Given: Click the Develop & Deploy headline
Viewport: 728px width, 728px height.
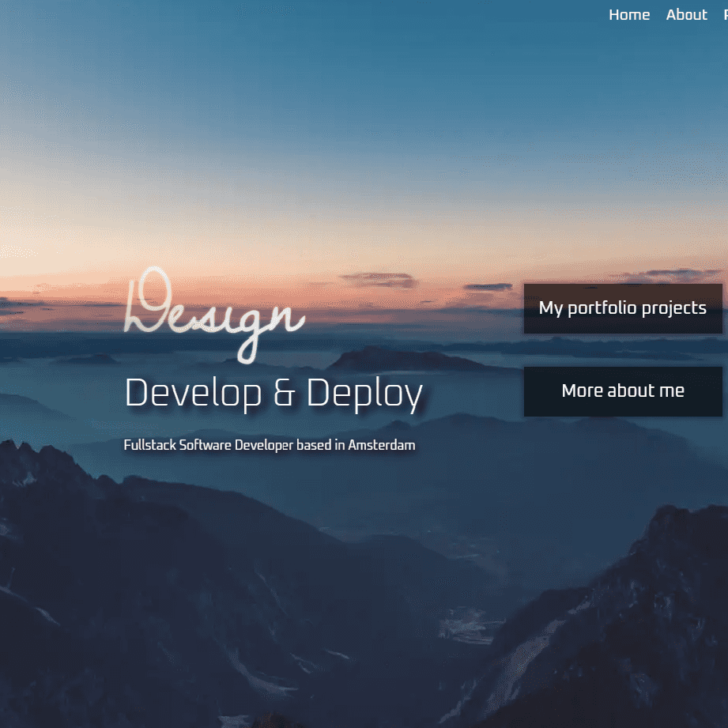Looking at the screenshot, I should point(273,393).
